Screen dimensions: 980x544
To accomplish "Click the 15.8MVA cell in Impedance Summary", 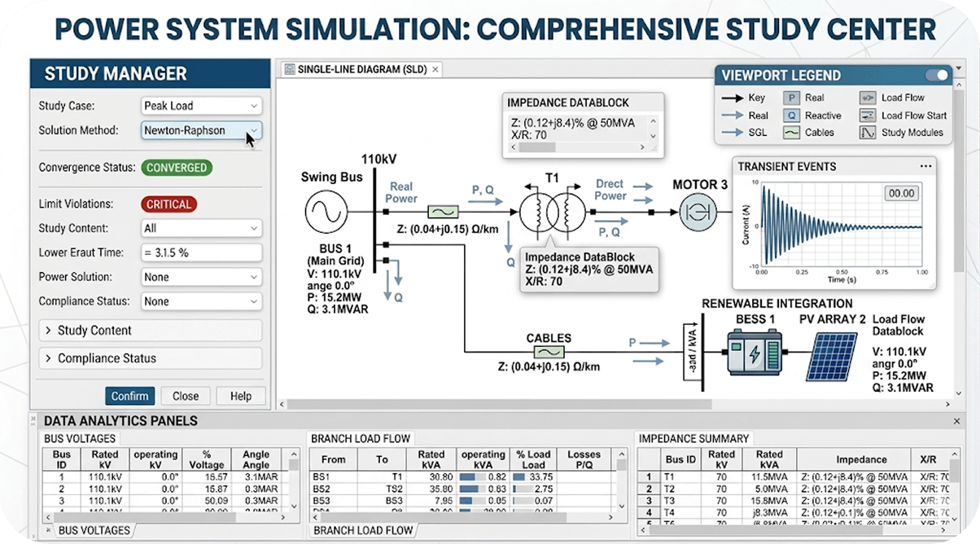I will [x=769, y=501].
